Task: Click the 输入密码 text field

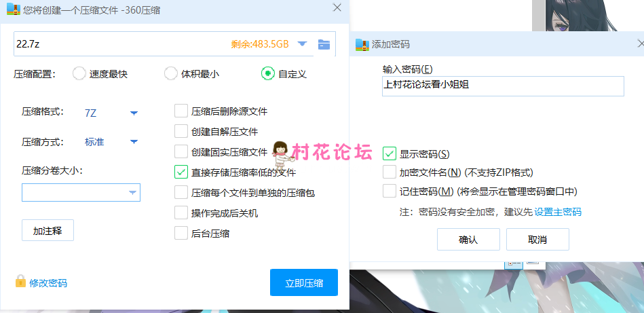Action: click(x=503, y=86)
